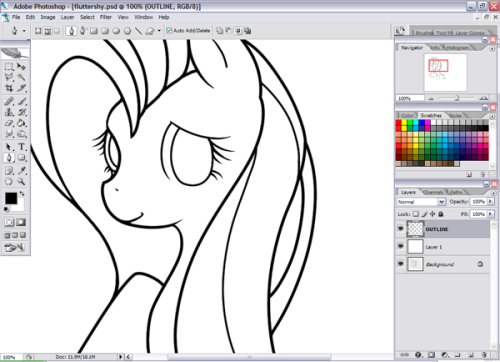Screen dimensions: 500x362
Task: Open Navigator panel flyout menu
Action: click(492, 49)
